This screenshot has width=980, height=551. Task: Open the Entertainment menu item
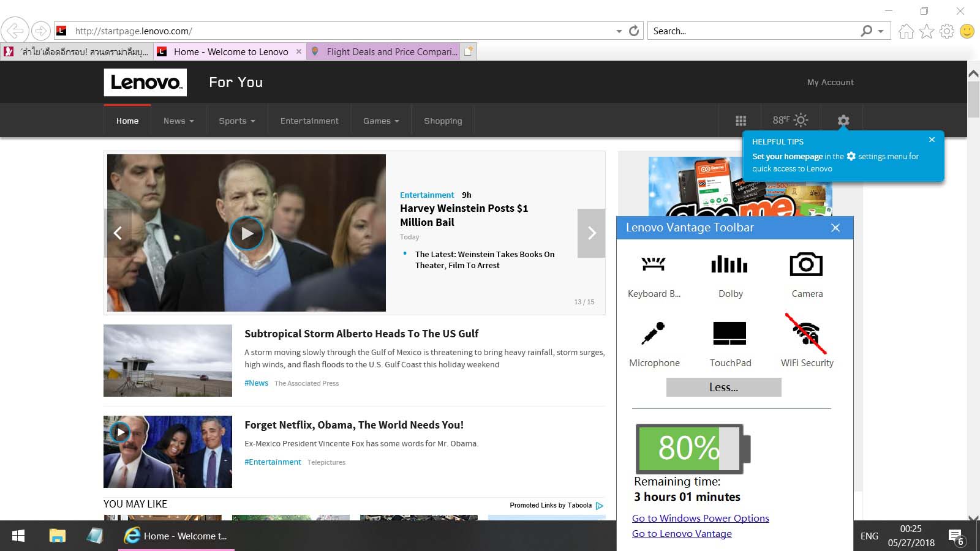(309, 121)
